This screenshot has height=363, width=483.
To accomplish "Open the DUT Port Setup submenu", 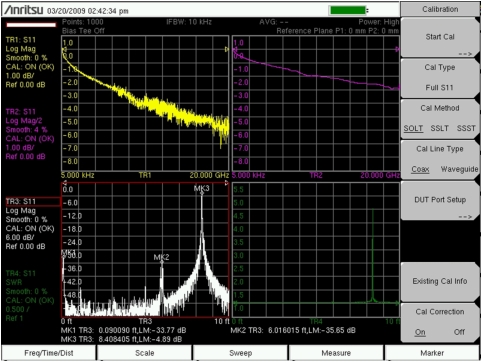I will (x=440, y=201).
